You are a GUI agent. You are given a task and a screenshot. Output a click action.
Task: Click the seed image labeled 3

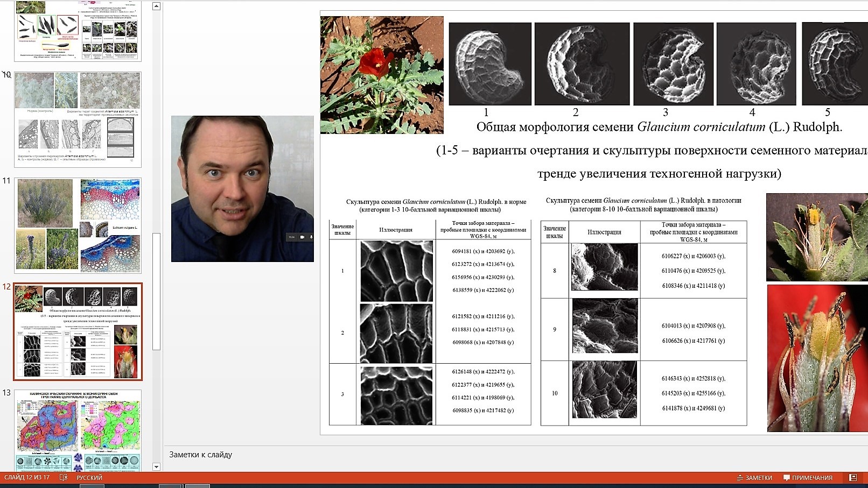pyautogui.click(x=673, y=64)
